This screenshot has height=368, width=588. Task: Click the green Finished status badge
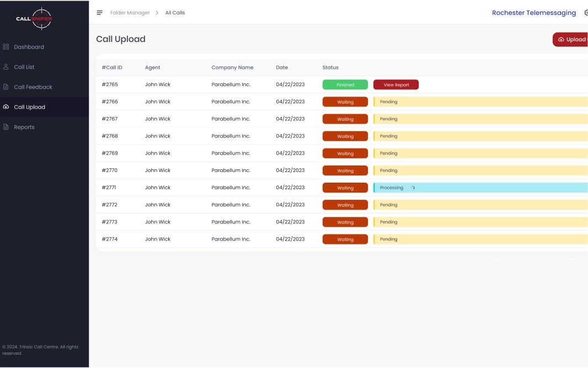pyautogui.click(x=345, y=85)
